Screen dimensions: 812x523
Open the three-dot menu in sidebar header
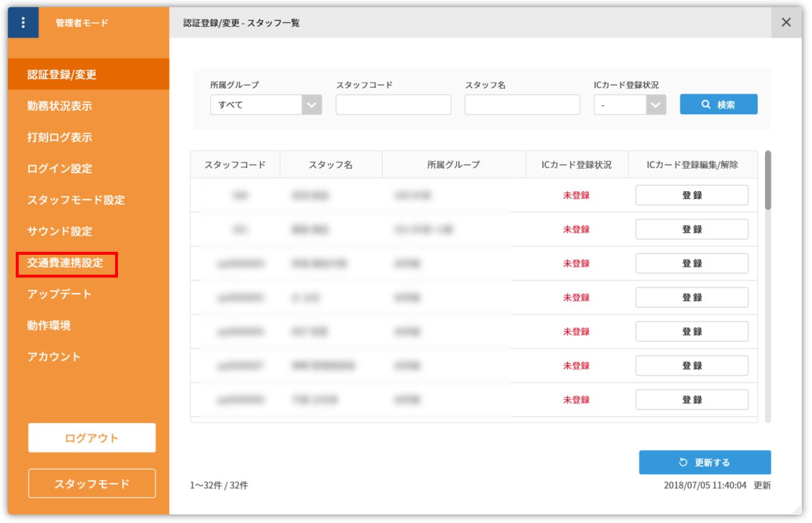[x=23, y=23]
